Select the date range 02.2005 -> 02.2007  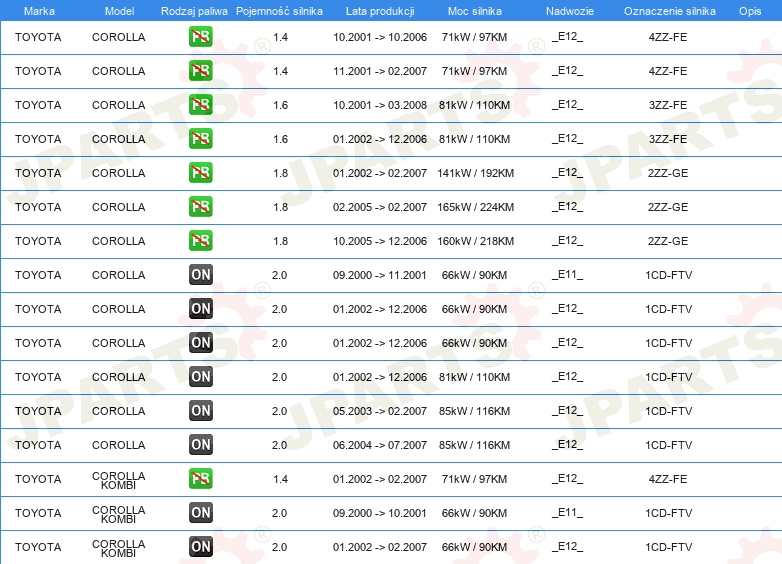380,207
